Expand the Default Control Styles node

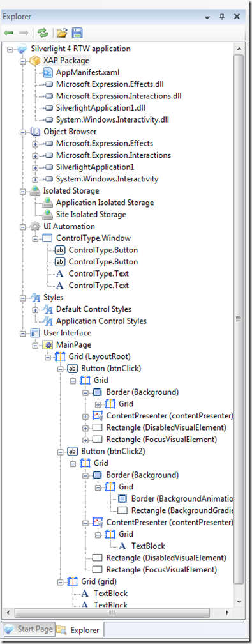coord(35,309)
